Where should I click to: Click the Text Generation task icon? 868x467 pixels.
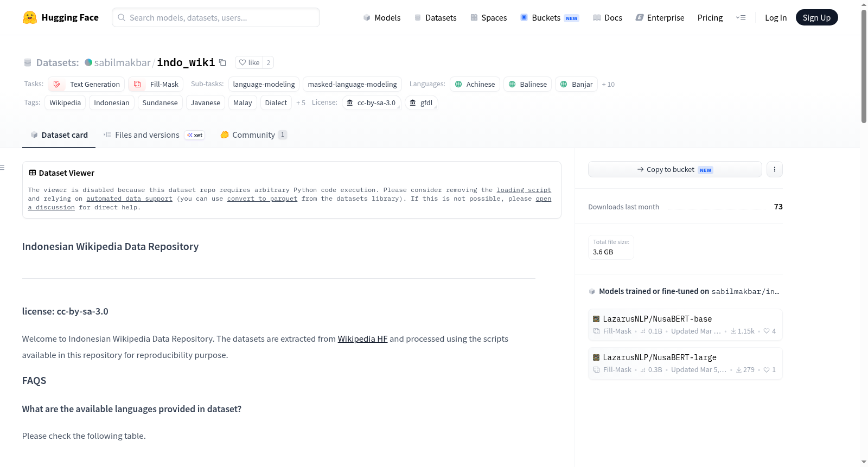[x=57, y=84]
